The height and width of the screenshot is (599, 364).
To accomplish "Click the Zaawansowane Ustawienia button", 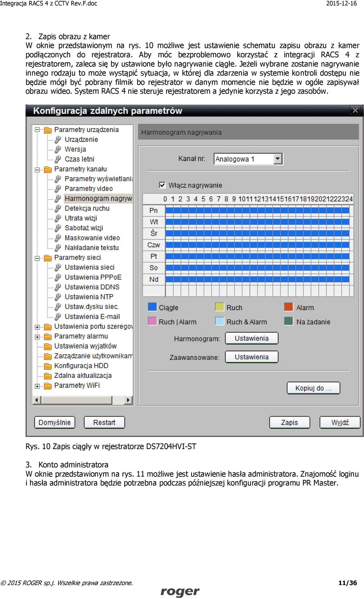I will (252, 357).
